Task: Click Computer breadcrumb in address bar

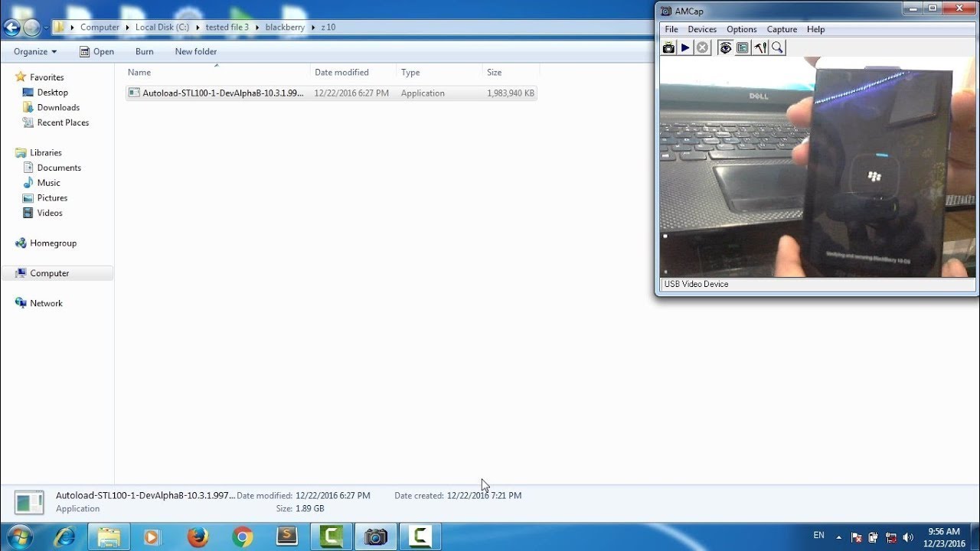Action: (x=100, y=27)
